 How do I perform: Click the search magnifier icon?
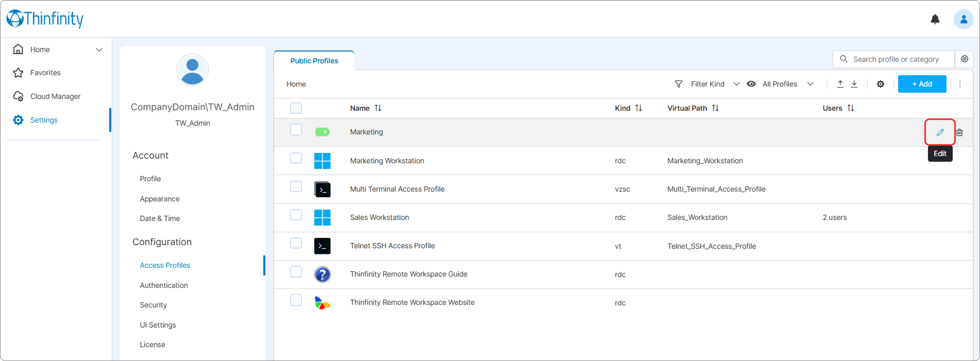coord(843,59)
